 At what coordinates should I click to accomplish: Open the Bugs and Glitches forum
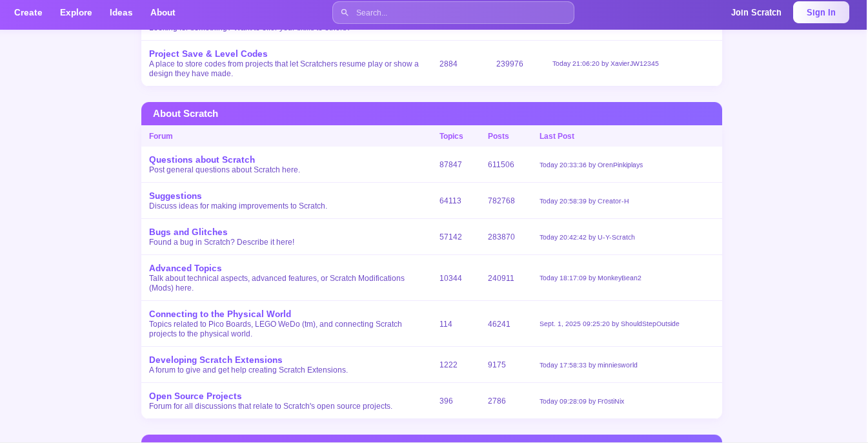(188, 232)
